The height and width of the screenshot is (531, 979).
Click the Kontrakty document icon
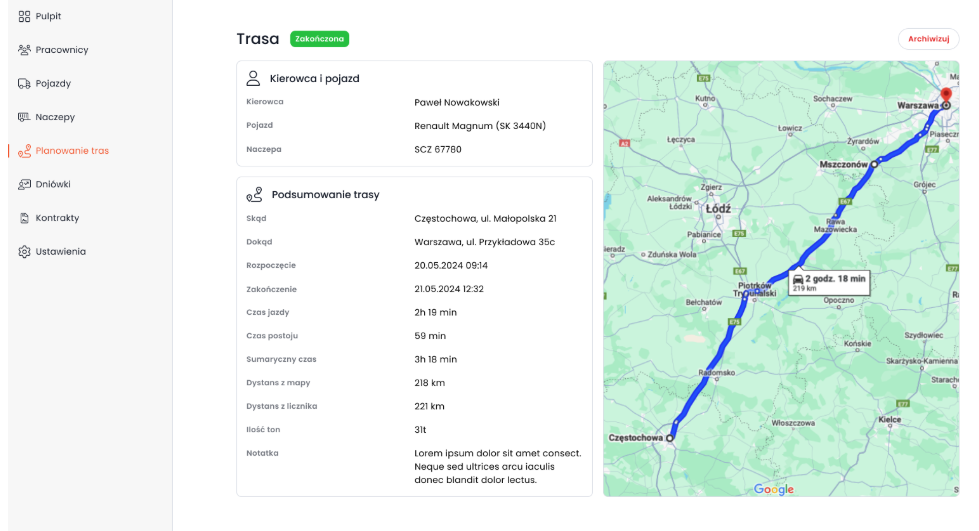[x=24, y=218]
